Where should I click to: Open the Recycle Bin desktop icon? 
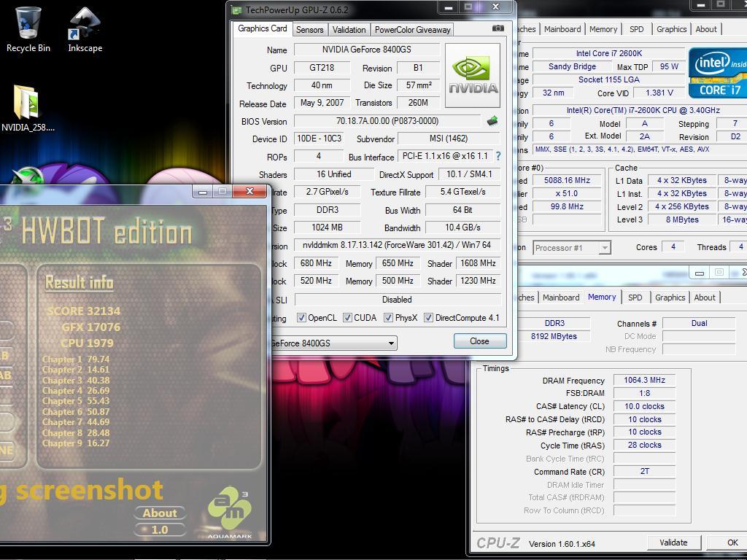click(28, 28)
